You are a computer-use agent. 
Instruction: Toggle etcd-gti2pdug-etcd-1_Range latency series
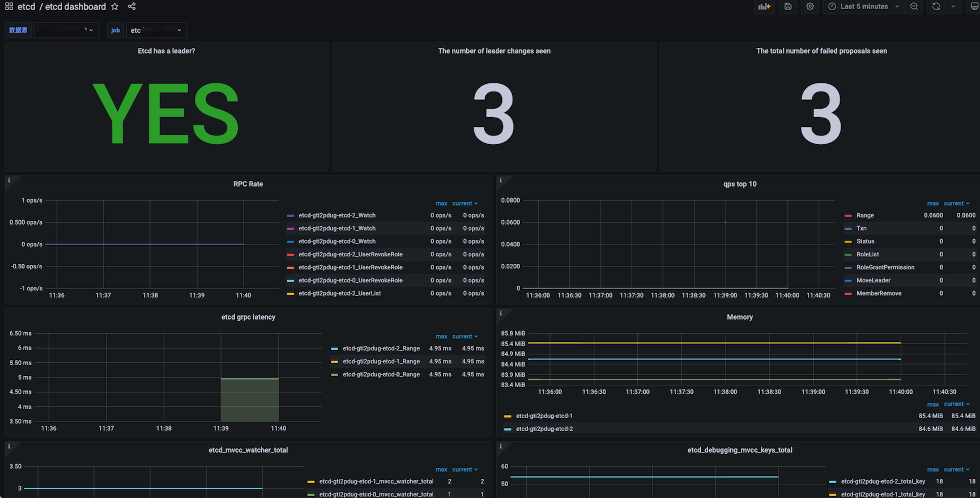coord(381,362)
